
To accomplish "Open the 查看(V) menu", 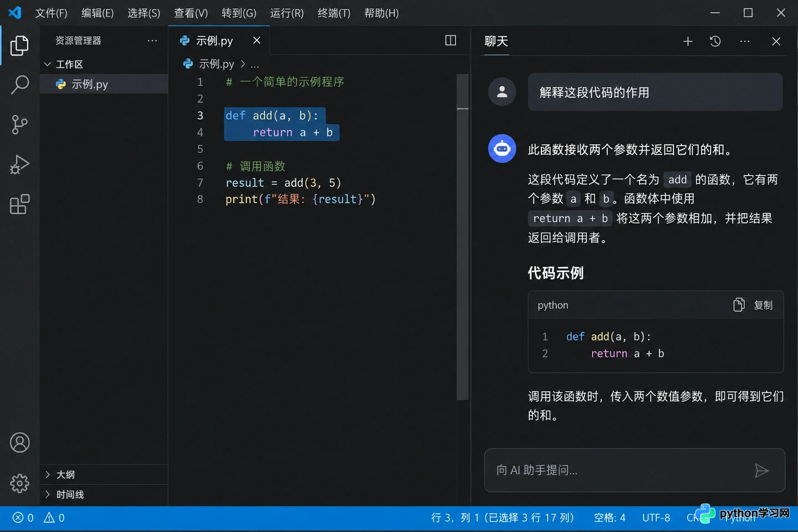I will coord(191,13).
